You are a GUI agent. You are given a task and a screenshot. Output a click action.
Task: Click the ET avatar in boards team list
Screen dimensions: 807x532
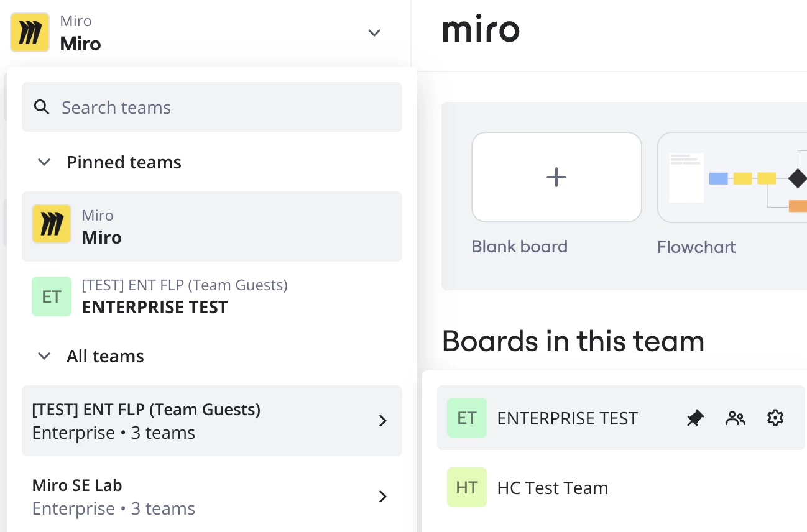pyautogui.click(x=466, y=418)
